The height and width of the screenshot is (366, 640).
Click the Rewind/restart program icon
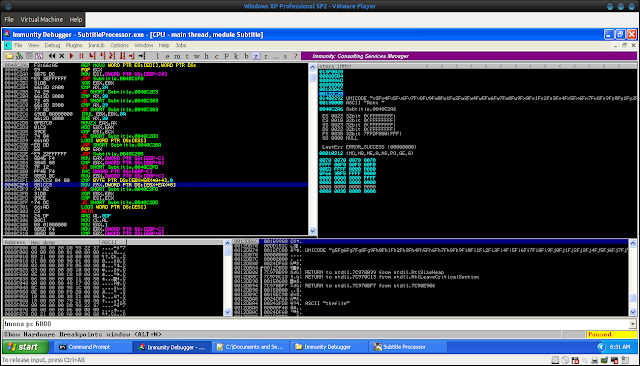point(52,56)
